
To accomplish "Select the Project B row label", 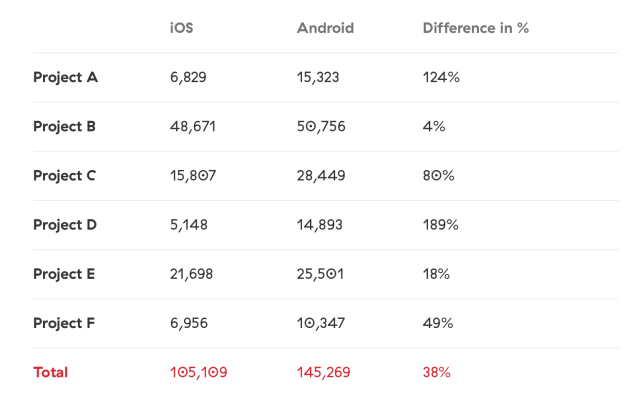I will [64, 126].
